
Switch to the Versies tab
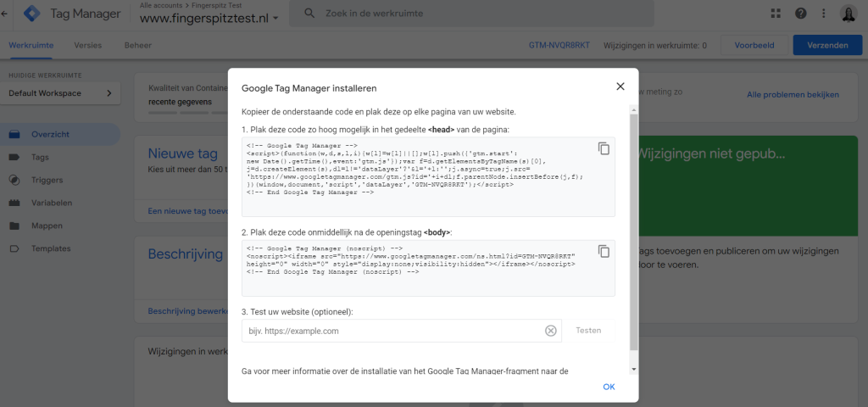[88, 46]
